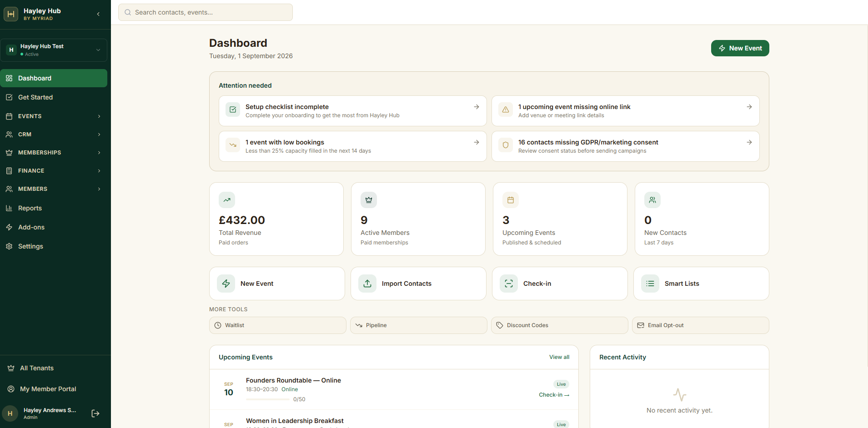Click the Hayley Andrews user avatar
The image size is (868, 428).
(x=10, y=413)
